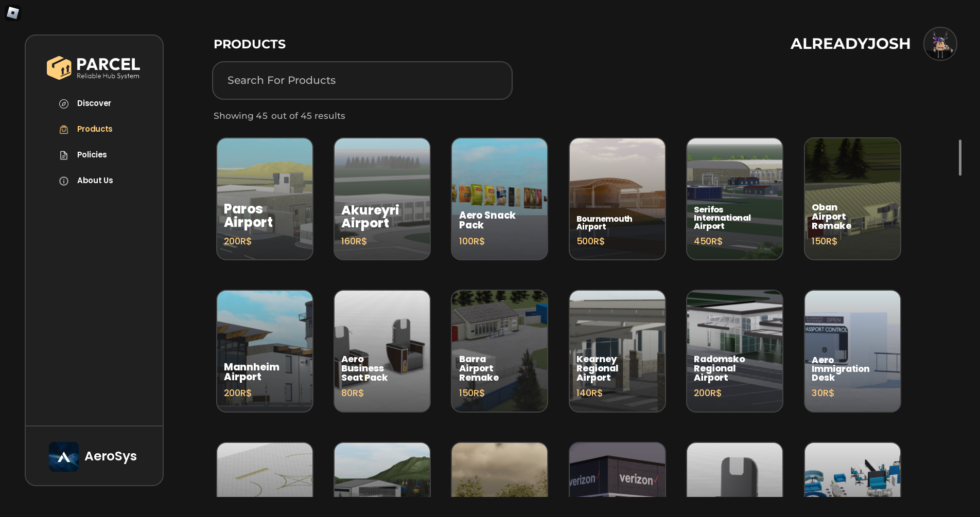Select the Oban Airport Remake card
Image resolution: width=980 pixels, height=517 pixels.
852,199
